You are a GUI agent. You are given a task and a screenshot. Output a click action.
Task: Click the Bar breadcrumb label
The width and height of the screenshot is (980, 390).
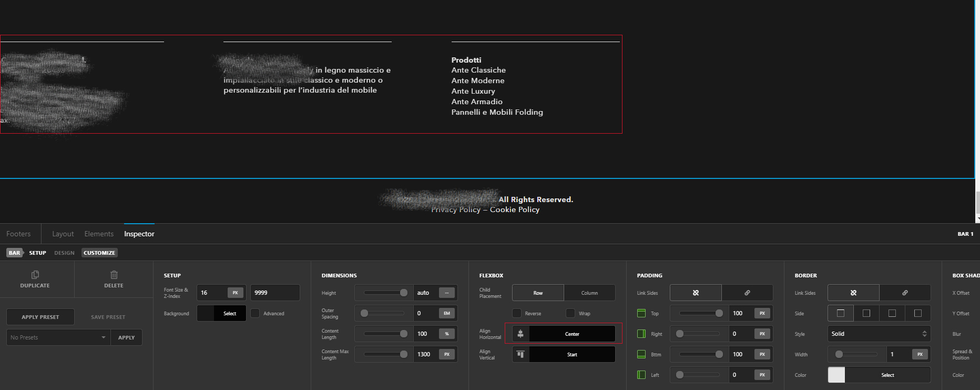[14, 253]
